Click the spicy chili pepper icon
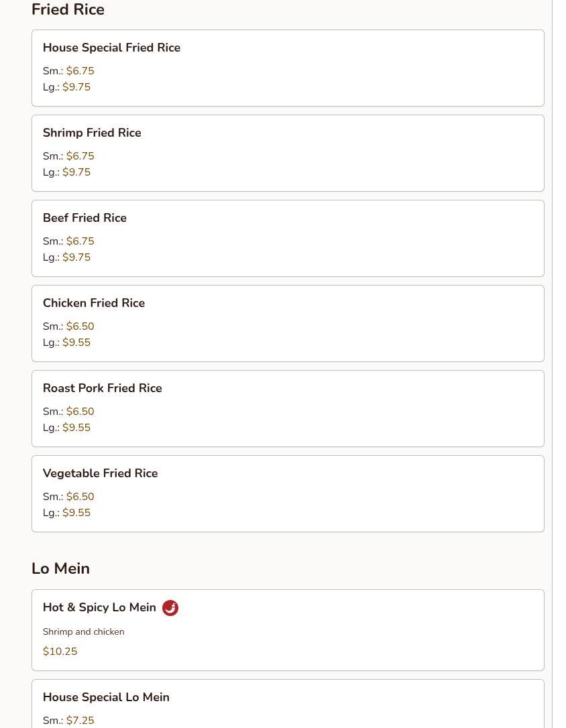566x728 pixels. pos(170,608)
